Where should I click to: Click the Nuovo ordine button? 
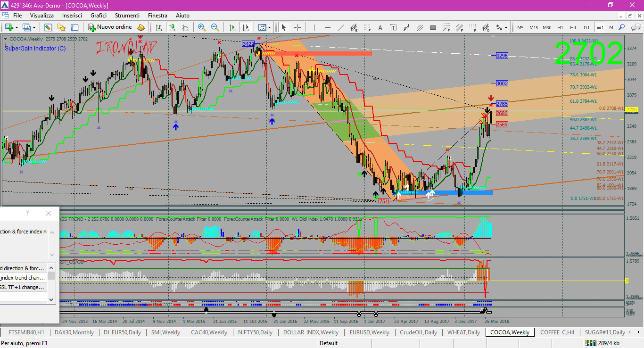[x=110, y=27]
